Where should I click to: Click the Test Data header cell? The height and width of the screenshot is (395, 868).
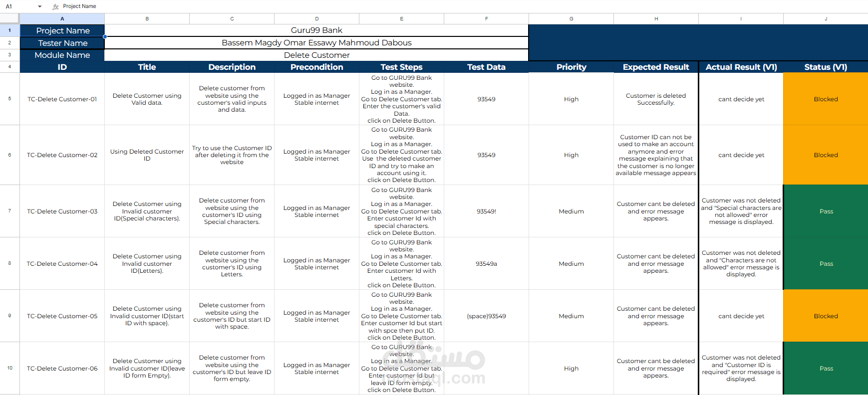[x=487, y=67]
